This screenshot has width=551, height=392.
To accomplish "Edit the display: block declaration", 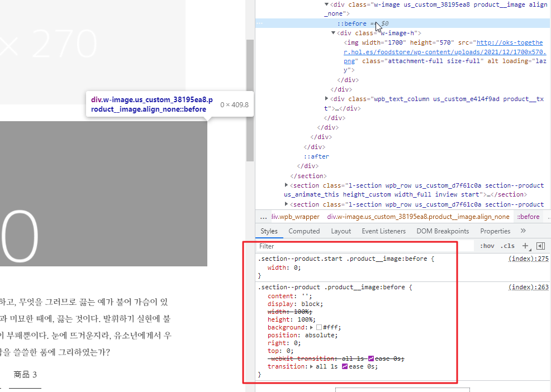I will point(295,304).
